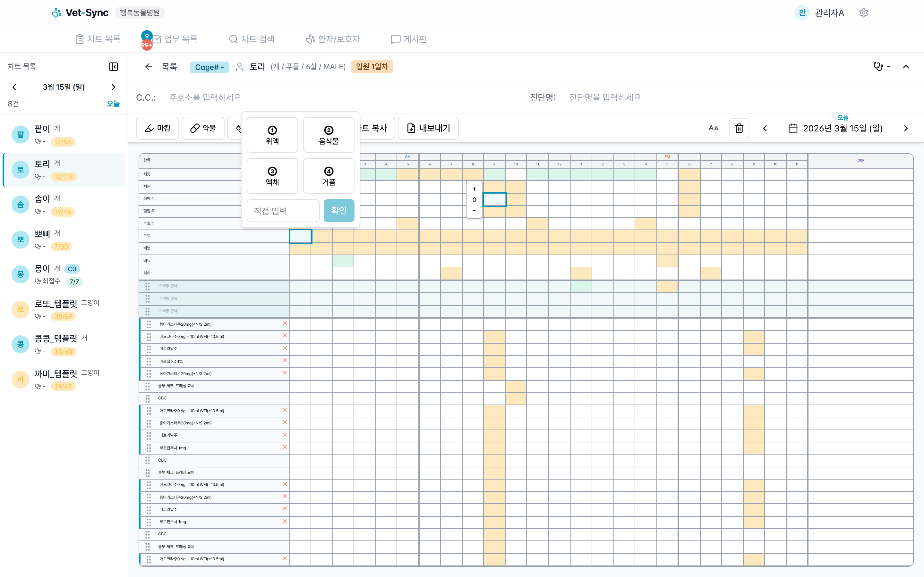Choose option 4 거품 in popup

[x=328, y=176]
